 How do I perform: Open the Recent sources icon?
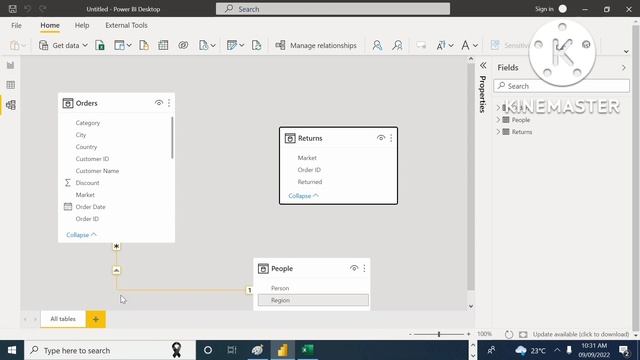pyautogui.click(x=204, y=45)
